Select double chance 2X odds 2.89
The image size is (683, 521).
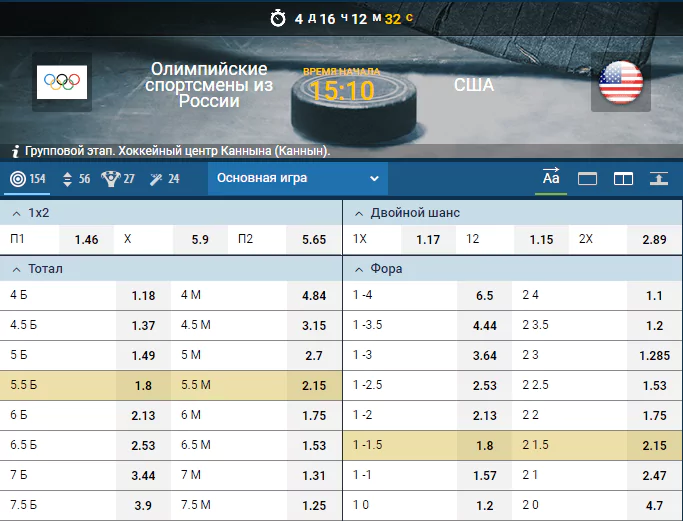[x=654, y=240]
